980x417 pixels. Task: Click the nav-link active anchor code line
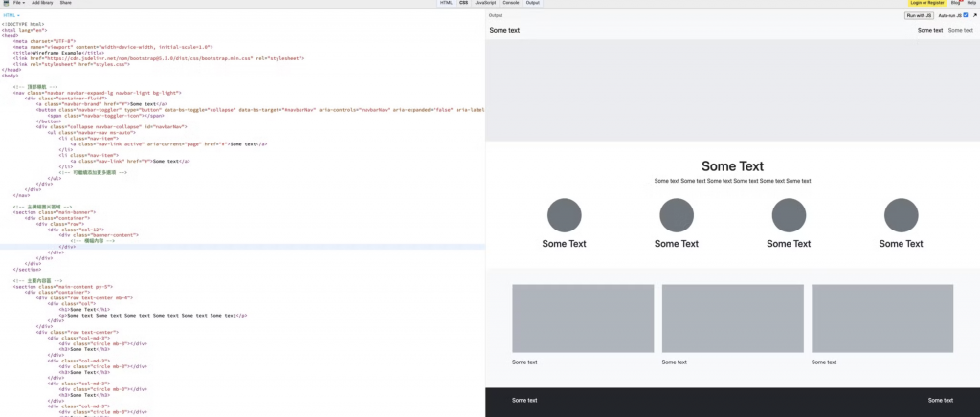click(x=168, y=143)
